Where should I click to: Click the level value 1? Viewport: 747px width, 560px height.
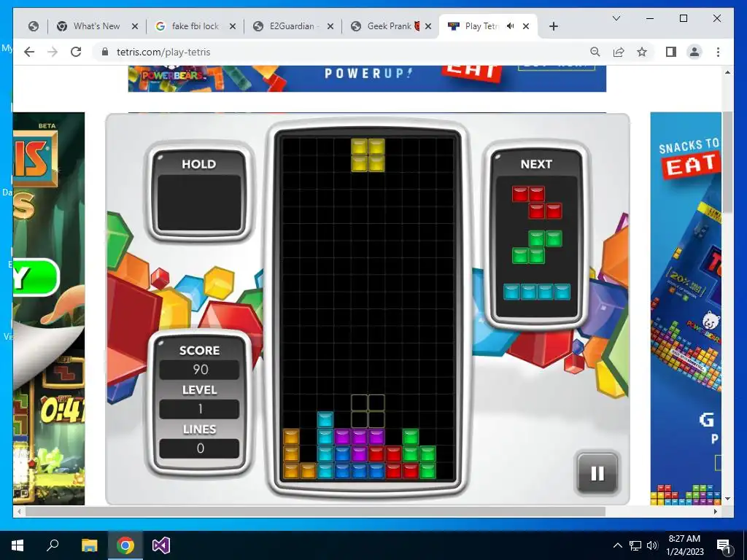tap(200, 409)
